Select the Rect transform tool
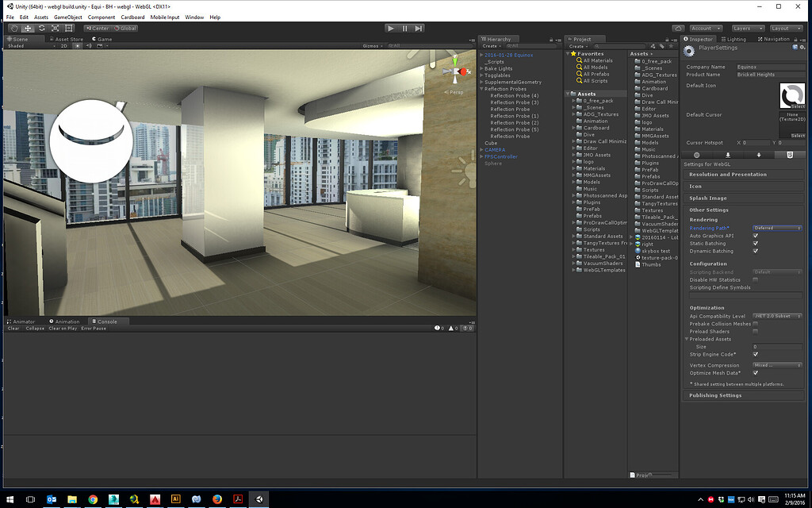Viewport: 812px width, 508px height. (x=67, y=28)
